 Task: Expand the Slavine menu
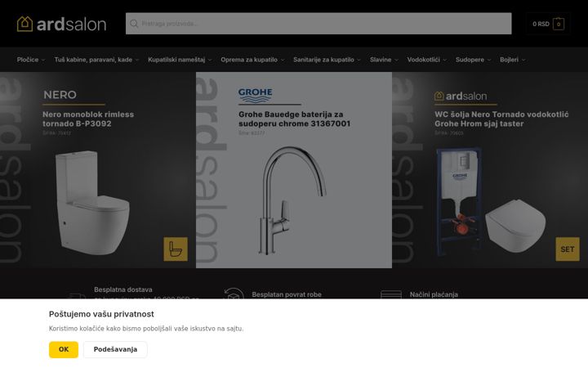(384, 60)
